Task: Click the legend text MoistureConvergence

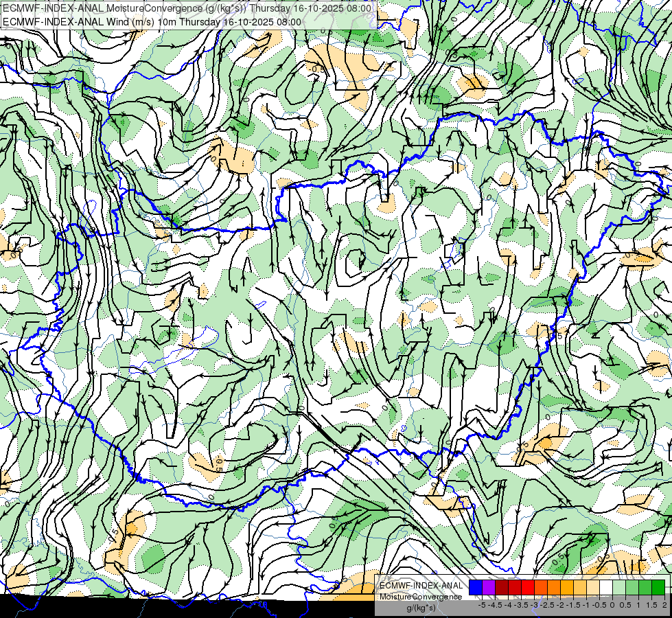Action: pos(420,597)
